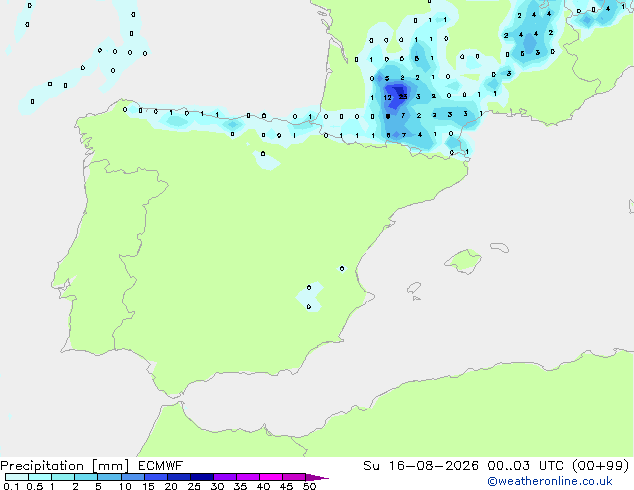
Task: Click the weatheronline.co.uk copyright link
Action: point(550,481)
